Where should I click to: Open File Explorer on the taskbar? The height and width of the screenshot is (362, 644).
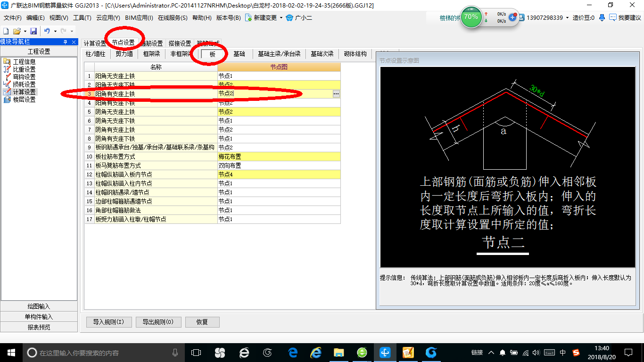coord(339,353)
